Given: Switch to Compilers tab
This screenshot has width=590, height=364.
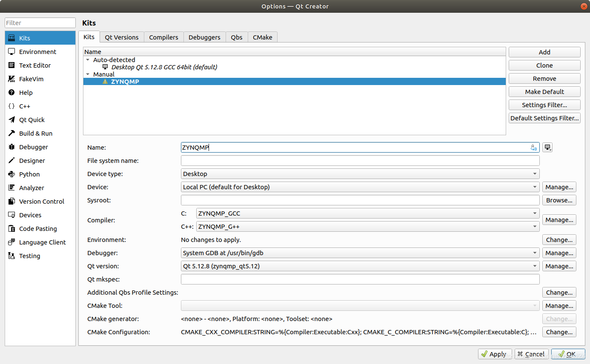Looking at the screenshot, I should (163, 37).
